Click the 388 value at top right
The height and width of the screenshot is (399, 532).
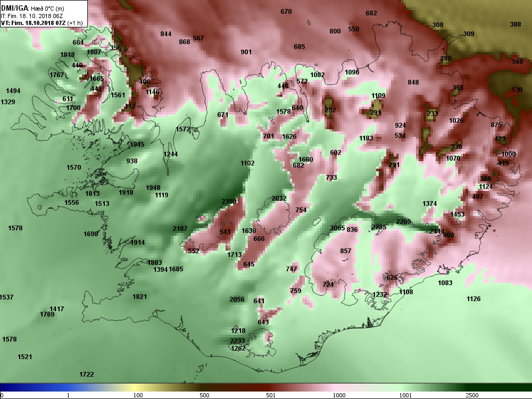point(516,24)
